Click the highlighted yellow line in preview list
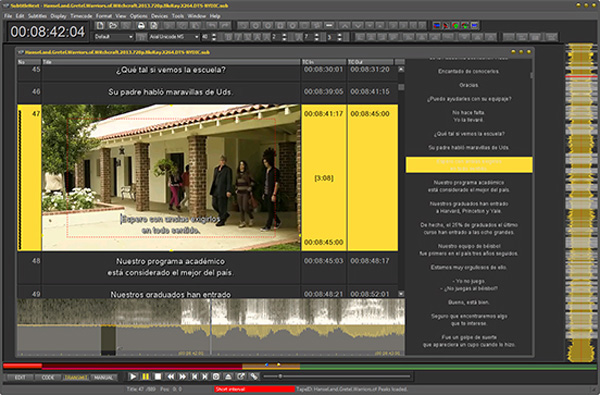This screenshot has height=395, width=600. (x=469, y=165)
